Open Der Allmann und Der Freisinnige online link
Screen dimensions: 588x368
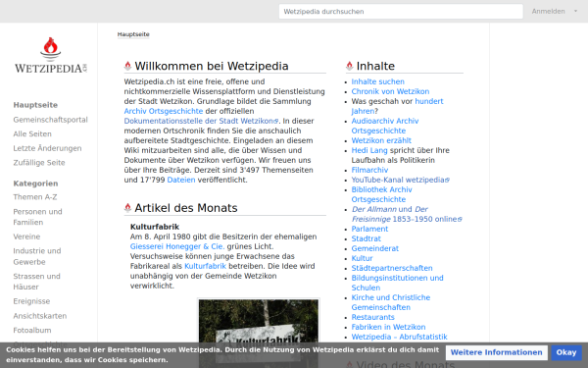point(407,214)
